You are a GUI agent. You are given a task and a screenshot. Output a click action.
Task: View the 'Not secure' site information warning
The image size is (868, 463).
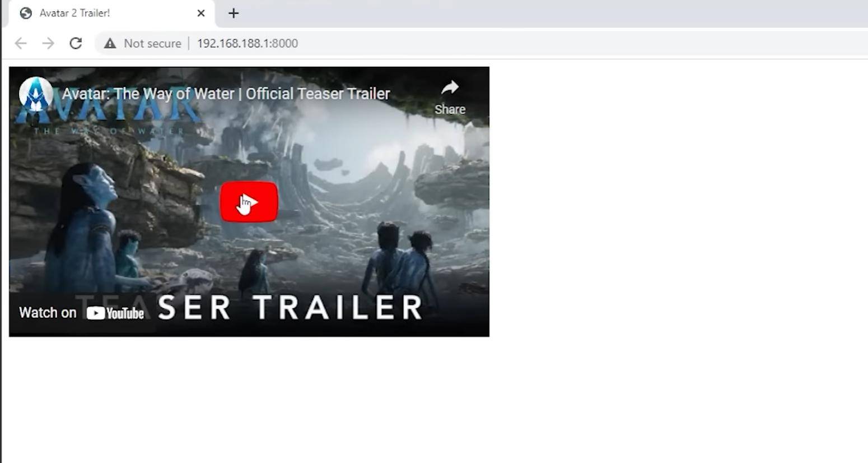[x=143, y=43]
